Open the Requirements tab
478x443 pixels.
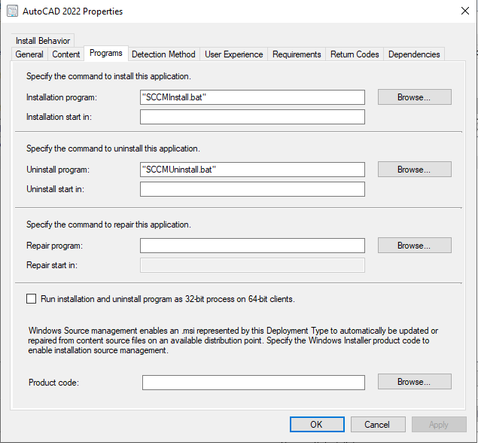tap(297, 54)
